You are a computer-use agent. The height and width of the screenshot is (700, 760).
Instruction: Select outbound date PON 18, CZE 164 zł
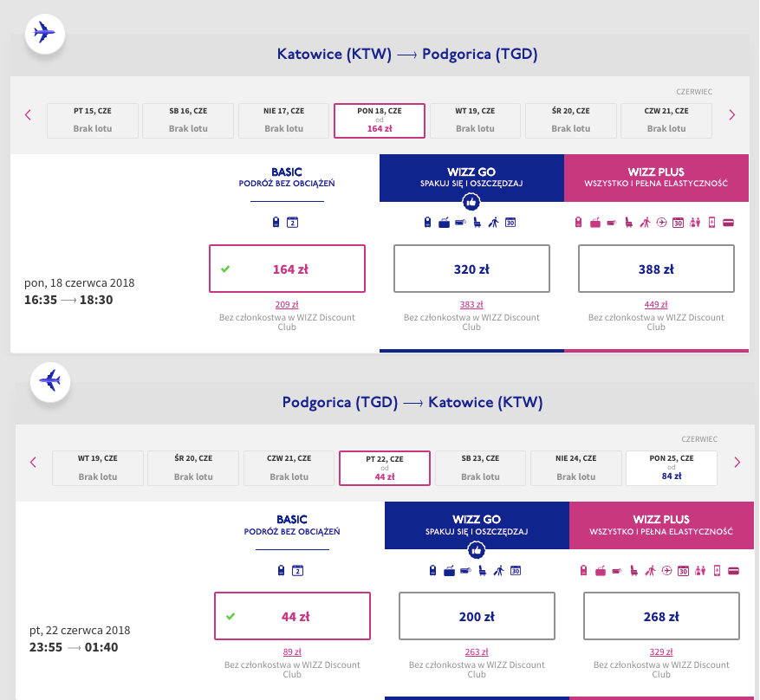point(380,120)
